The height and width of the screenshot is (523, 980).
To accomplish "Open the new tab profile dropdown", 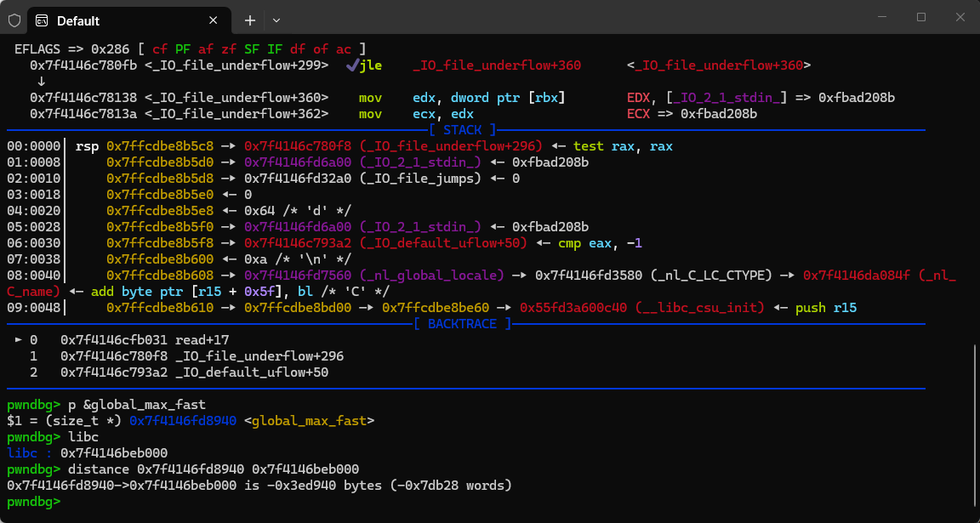I will pyautogui.click(x=276, y=20).
